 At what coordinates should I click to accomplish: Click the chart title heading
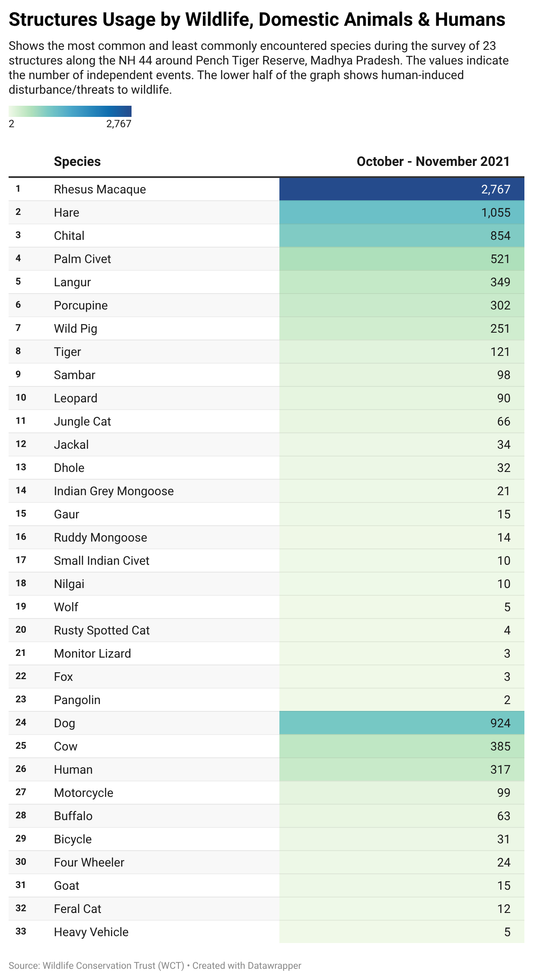tap(257, 20)
